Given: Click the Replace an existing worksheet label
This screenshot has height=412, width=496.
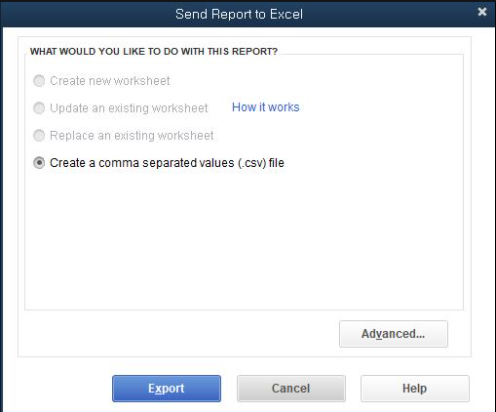Looking at the screenshot, I should point(132,135).
